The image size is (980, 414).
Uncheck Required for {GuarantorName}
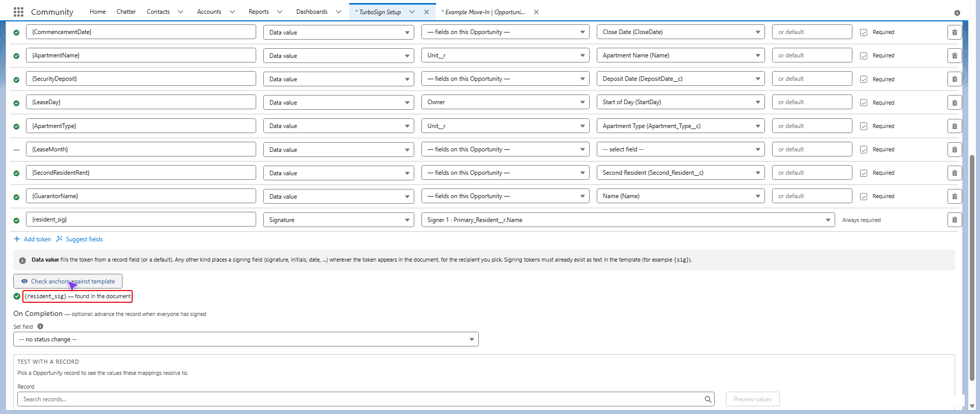(x=864, y=196)
